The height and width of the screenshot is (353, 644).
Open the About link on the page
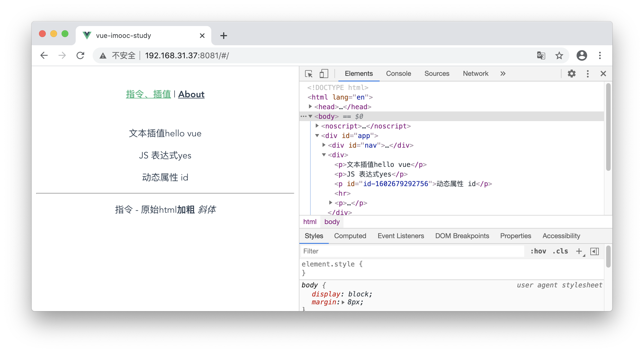191,94
